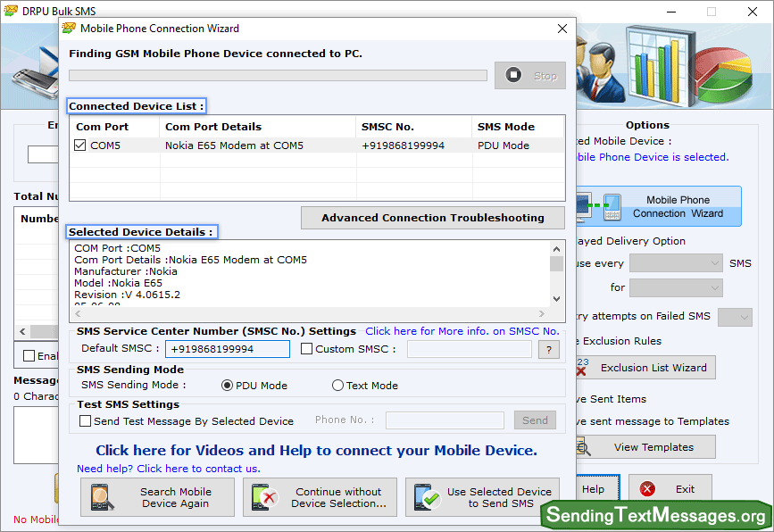This screenshot has width=774, height=532.
Task: Select PDU Mode radio button
Action: (x=227, y=386)
